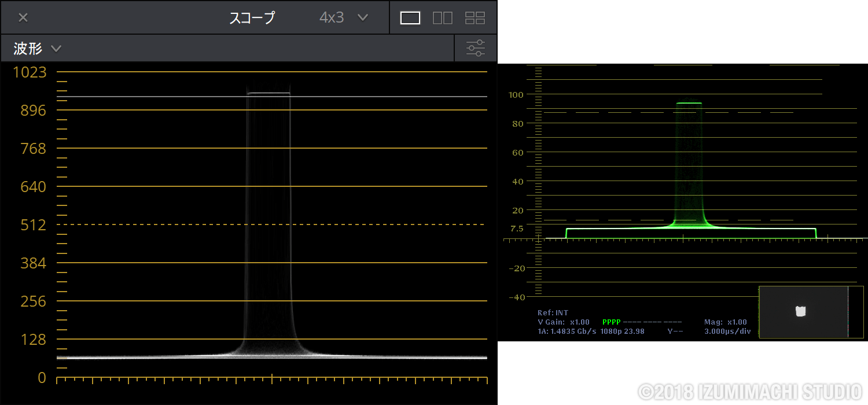Click the 512 dashed midline label
The width and height of the screenshot is (868, 405).
34,225
